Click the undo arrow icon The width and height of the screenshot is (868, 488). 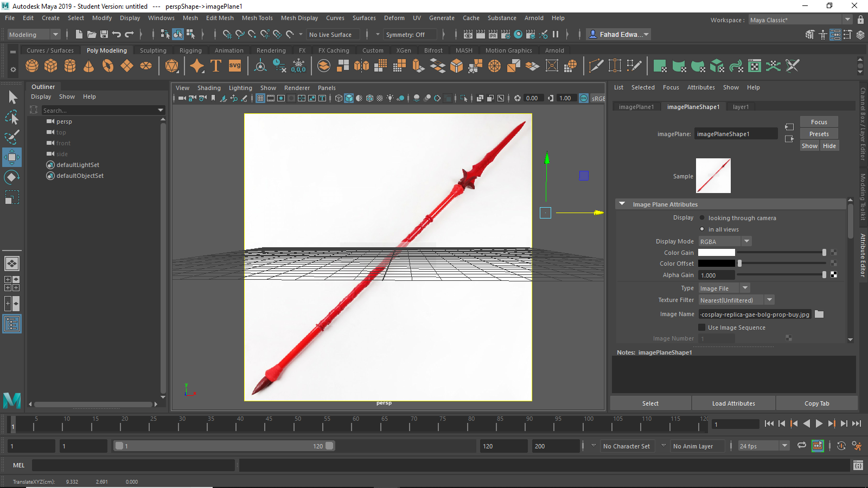pos(116,35)
